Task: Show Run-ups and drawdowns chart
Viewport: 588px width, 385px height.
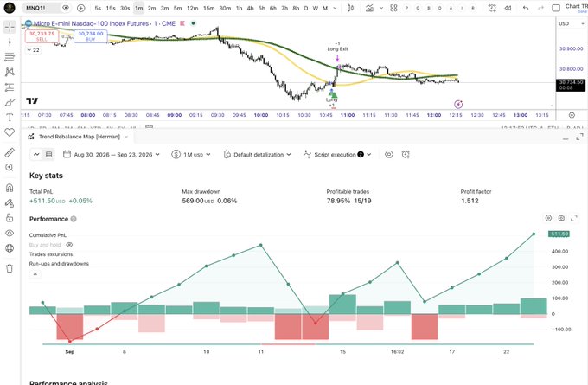Action: pos(59,263)
